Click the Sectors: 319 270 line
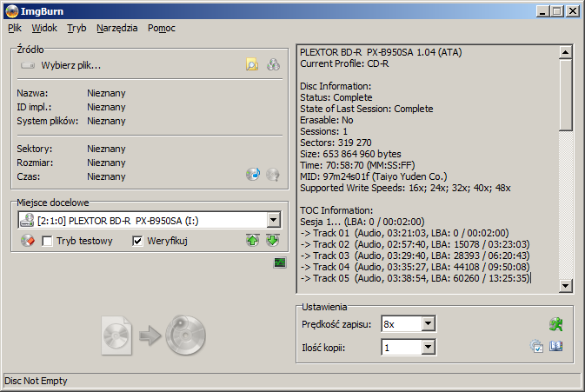The width and height of the screenshot is (585, 392). click(336, 143)
